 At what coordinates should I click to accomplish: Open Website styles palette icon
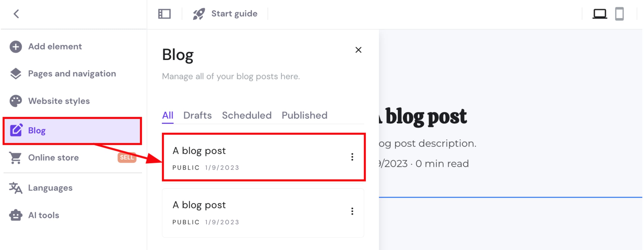(16, 101)
